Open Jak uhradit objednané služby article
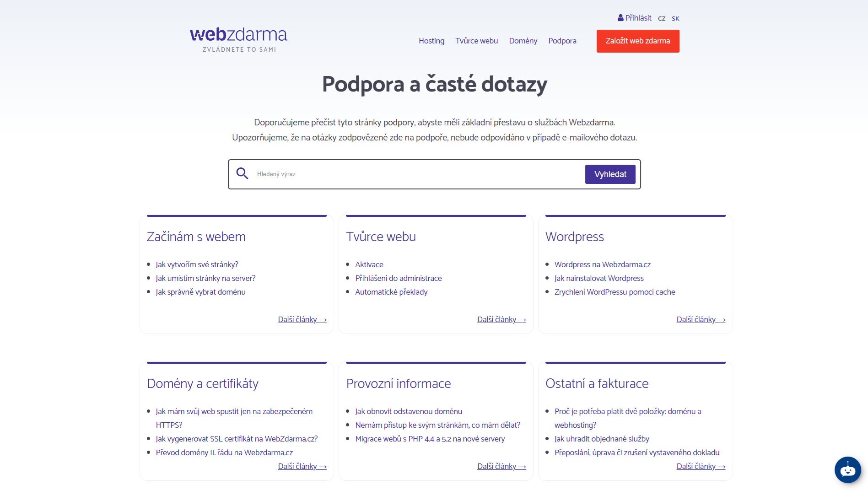 (602, 439)
